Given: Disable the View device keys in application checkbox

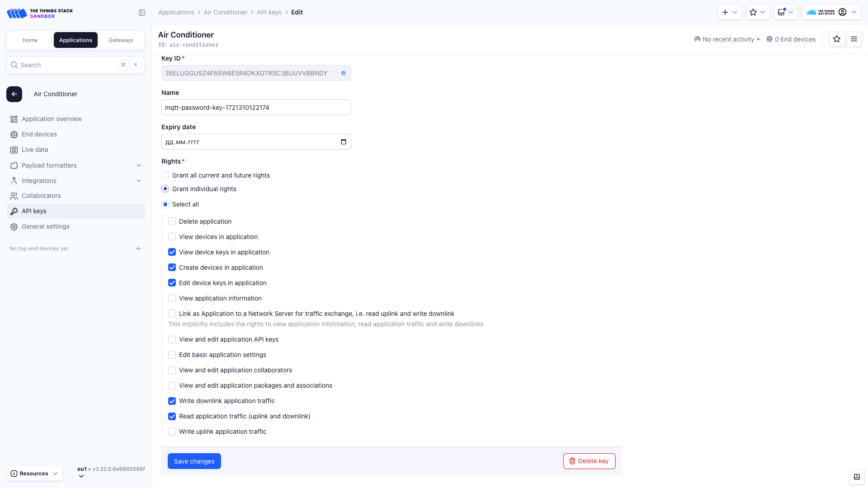Looking at the screenshot, I should point(172,252).
